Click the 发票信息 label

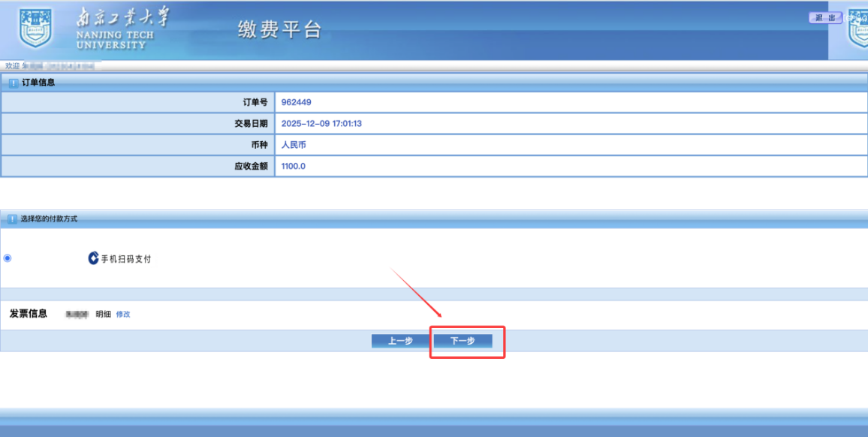(x=29, y=314)
